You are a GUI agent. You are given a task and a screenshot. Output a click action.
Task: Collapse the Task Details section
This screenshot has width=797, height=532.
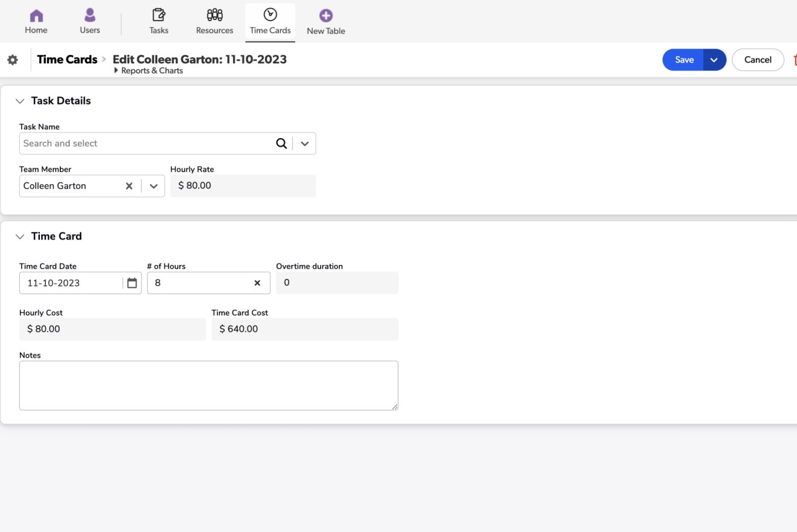pos(20,101)
